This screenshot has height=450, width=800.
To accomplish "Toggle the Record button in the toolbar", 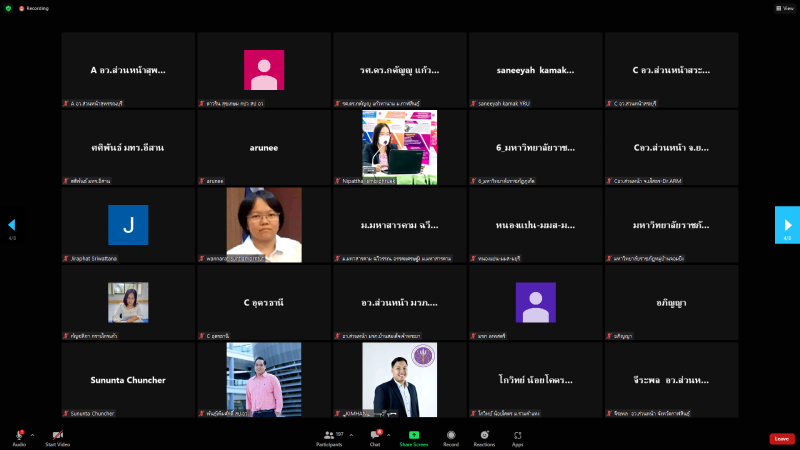I will (x=451, y=437).
